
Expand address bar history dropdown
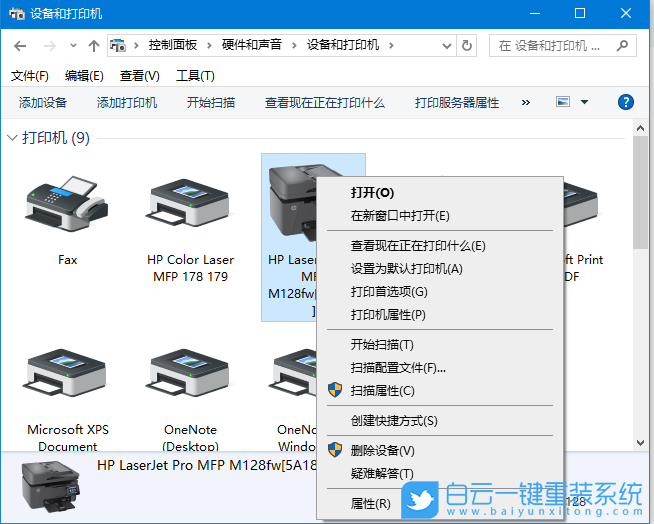pyautogui.click(x=447, y=45)
